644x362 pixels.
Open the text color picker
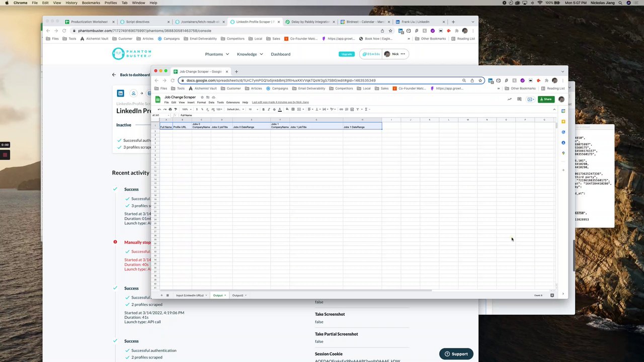click(x=280, y=109)
